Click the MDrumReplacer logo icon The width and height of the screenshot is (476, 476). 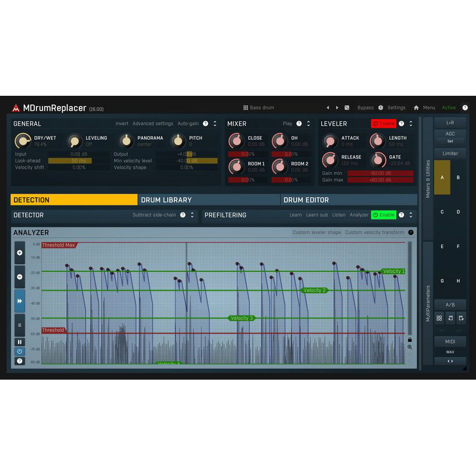[16, 108]
